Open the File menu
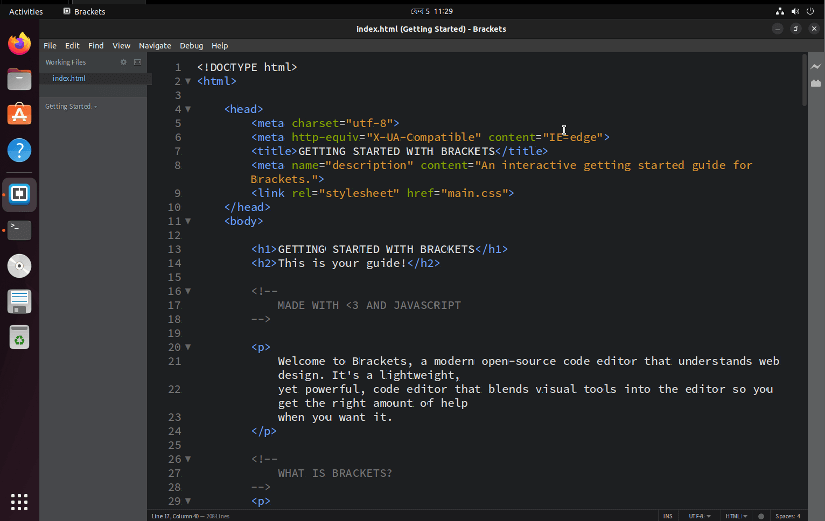Viewport: 825px width, 521px height. (50, 46)
